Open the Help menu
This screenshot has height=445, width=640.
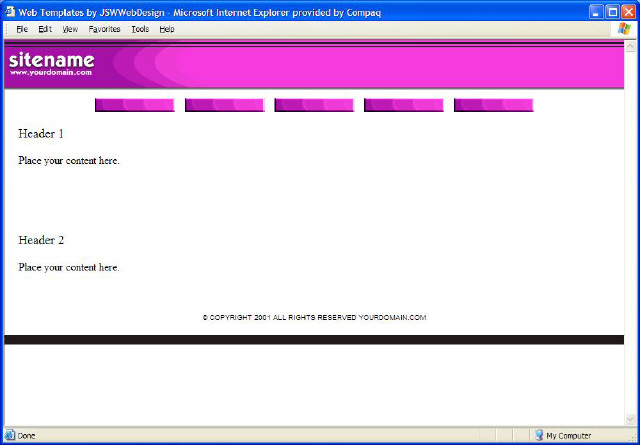(x=167, y=29)
